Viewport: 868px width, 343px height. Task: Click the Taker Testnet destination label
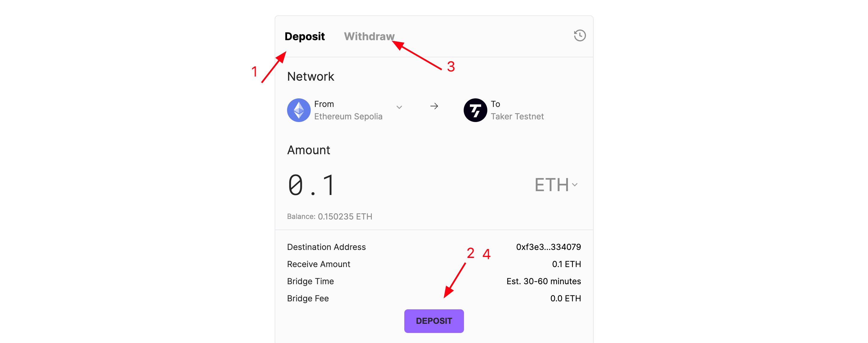pyautogui.click(x=517, y=116)
